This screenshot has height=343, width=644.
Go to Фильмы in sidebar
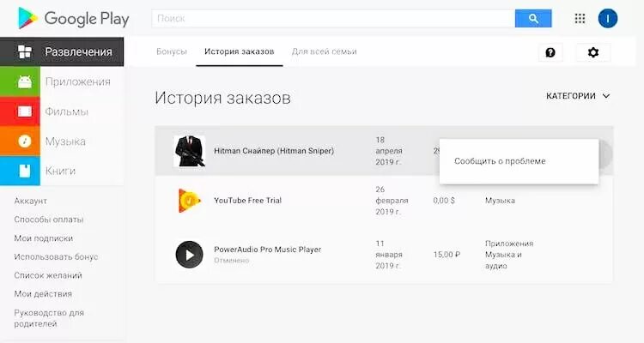point(66,111)
